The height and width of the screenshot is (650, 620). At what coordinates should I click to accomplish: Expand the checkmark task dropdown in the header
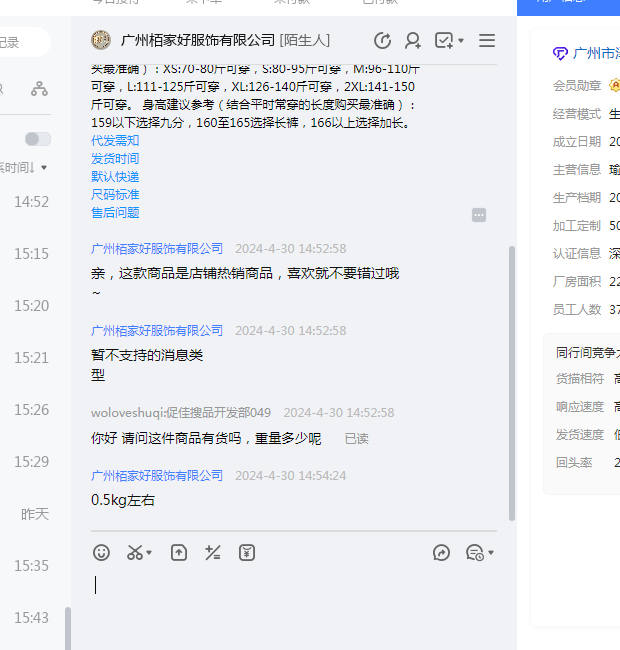coord(462,42)
